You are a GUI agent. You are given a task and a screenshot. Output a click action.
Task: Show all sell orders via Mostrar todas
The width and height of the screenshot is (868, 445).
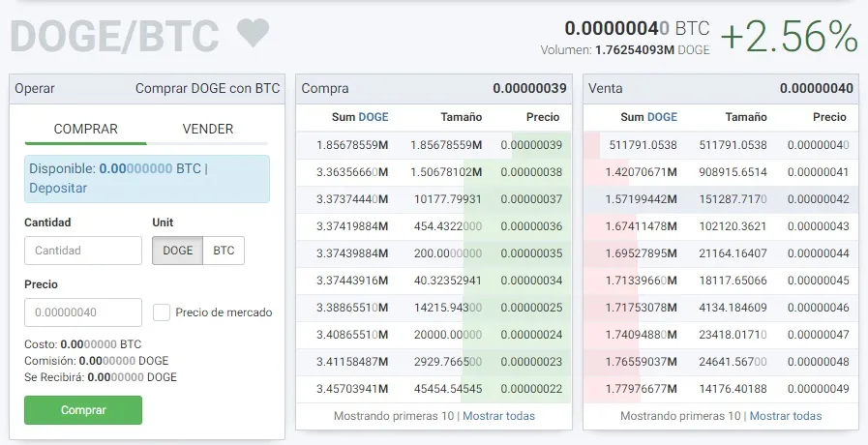pos(786,416)
